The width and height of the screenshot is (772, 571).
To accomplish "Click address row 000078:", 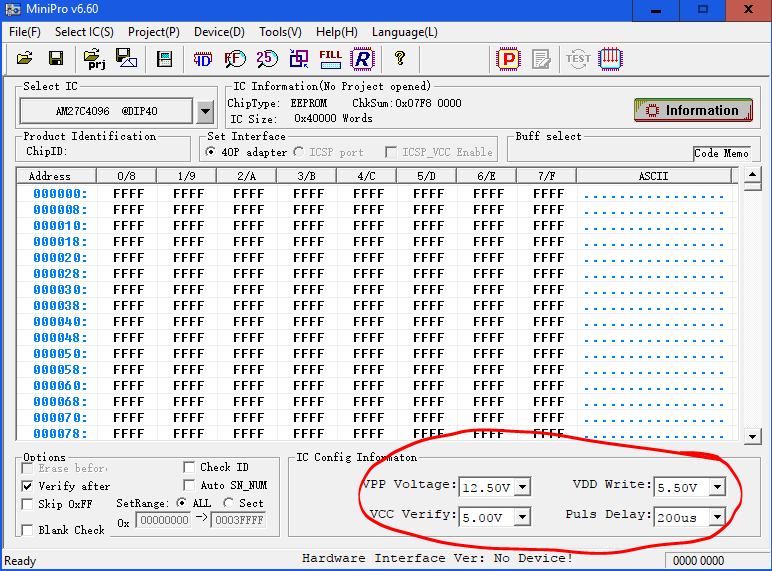I will pos(60,434).
